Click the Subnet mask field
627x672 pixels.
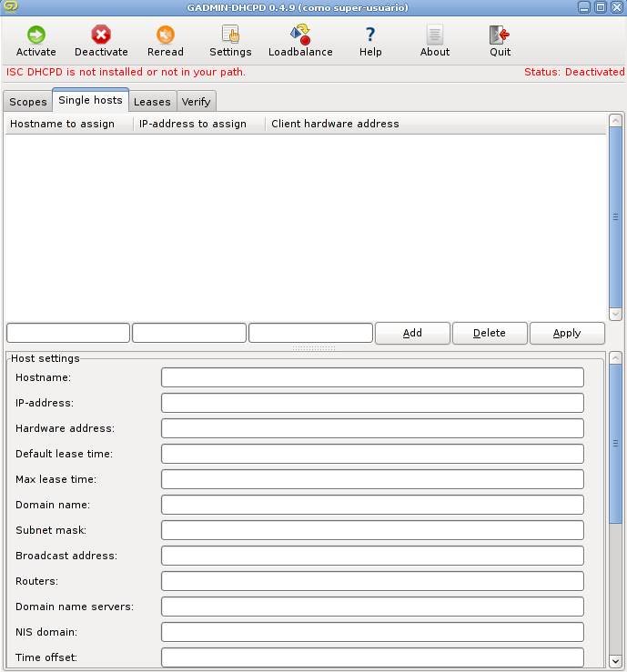tap(372, 530)
